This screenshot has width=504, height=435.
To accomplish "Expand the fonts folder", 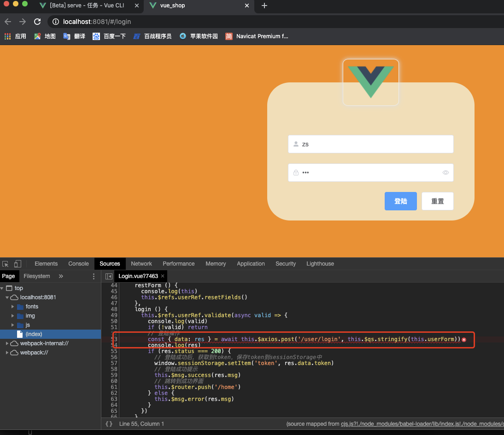I will coord(12,307).
